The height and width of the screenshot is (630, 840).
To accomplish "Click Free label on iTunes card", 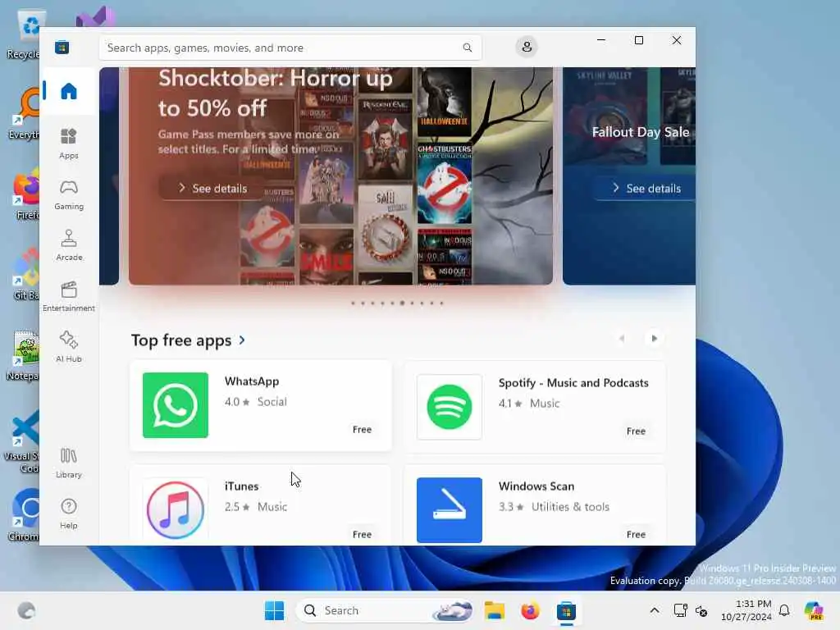I will pos(362,535).
